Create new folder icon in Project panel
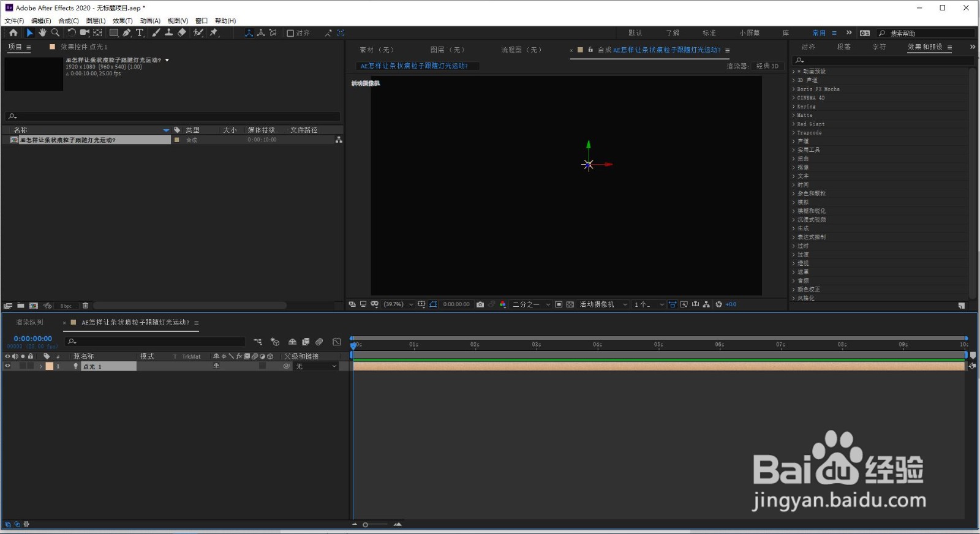This screenshot has width=980, height=534. click(x=21, y=305)
